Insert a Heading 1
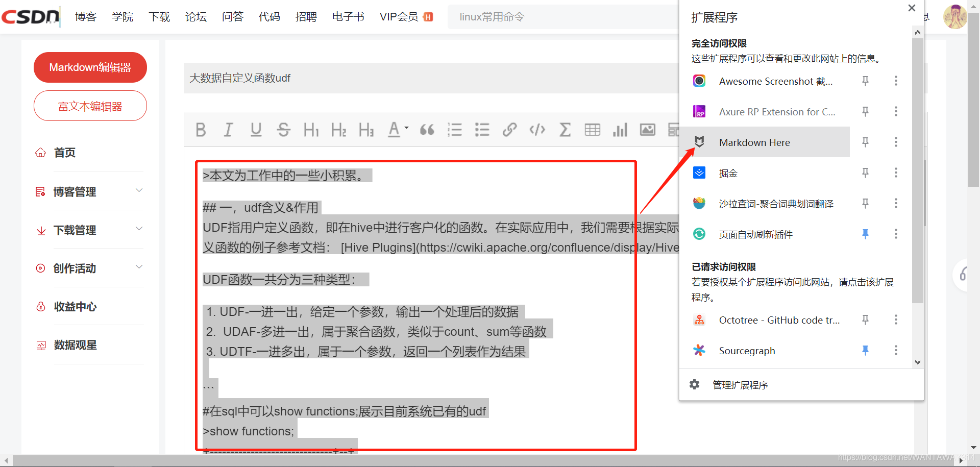Image resolution: width=980 pixels, height=467 pixels. pyautogui.click(x=311, y=130)
